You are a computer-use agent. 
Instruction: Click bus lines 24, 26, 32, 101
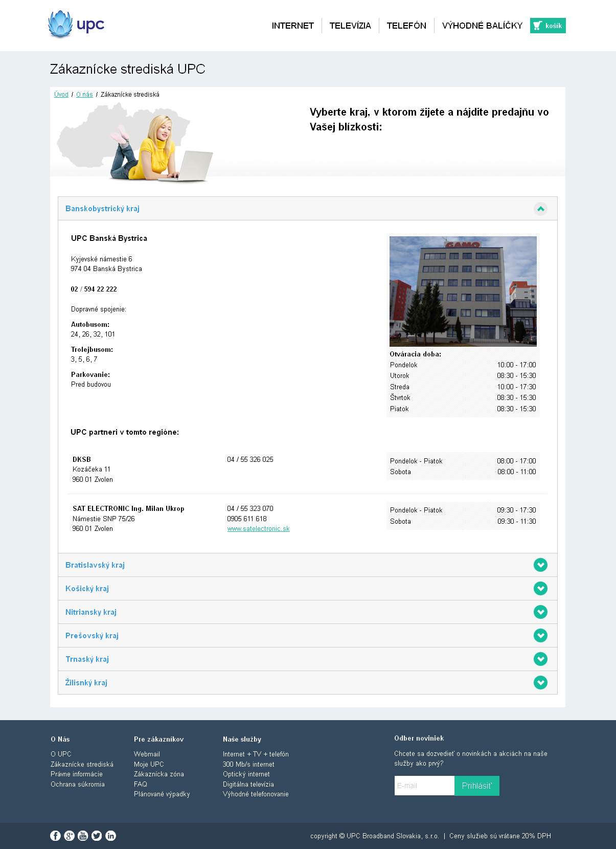93,334
